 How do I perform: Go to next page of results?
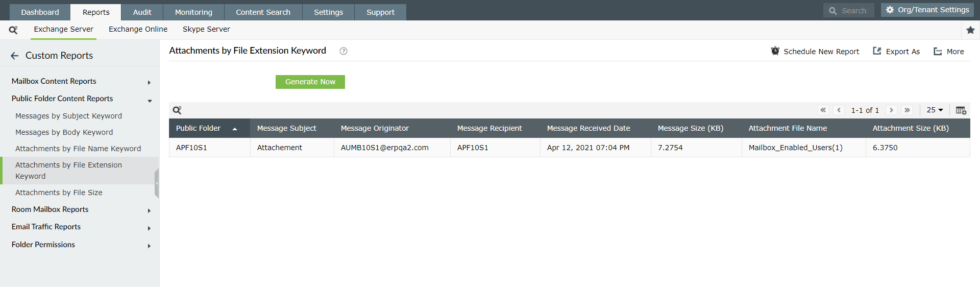point(891,110)
